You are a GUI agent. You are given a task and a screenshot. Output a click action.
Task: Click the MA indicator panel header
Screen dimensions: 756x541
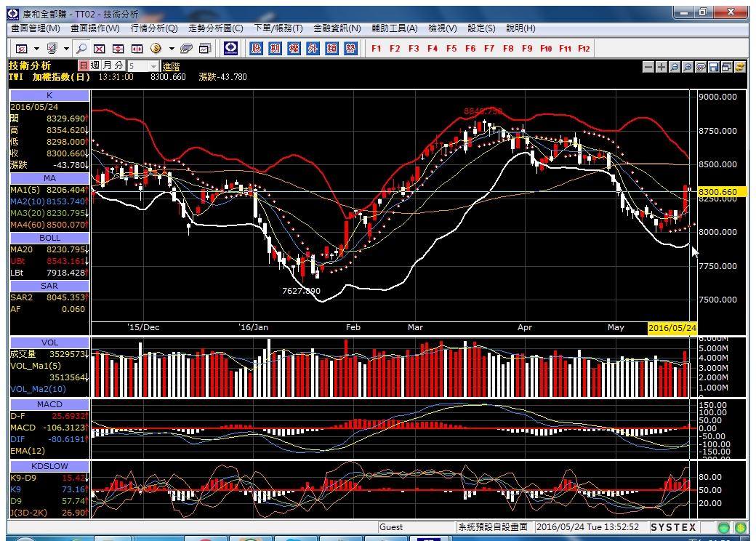[x=49, y=178]
